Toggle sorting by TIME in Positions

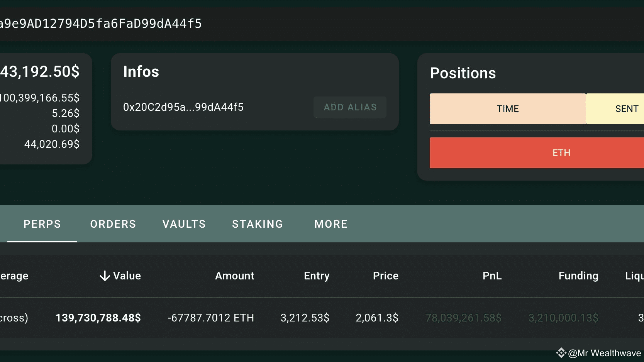click(507, 108)
